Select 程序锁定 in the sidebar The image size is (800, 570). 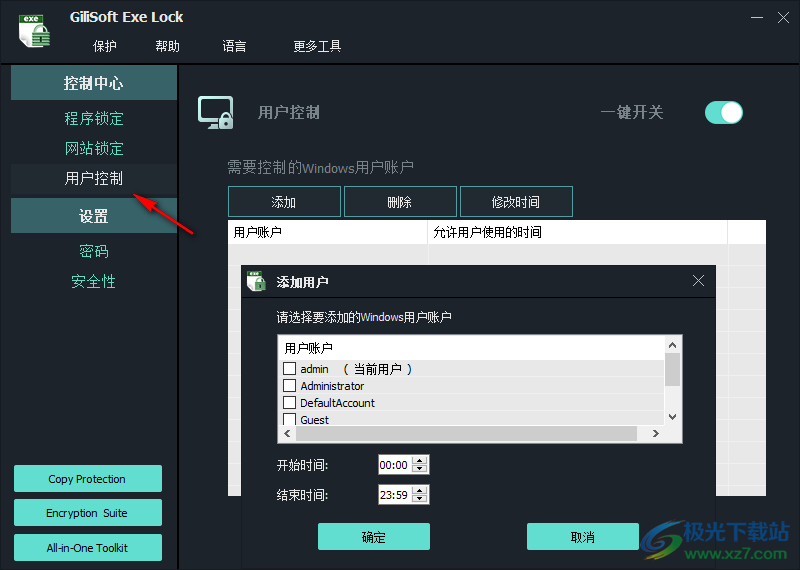pyautogui.click(x=94, y=118)
